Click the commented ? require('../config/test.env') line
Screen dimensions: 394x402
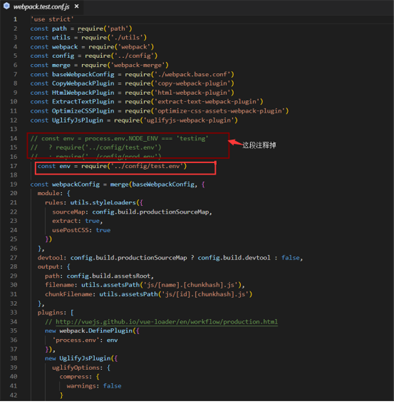click(96, 147)
